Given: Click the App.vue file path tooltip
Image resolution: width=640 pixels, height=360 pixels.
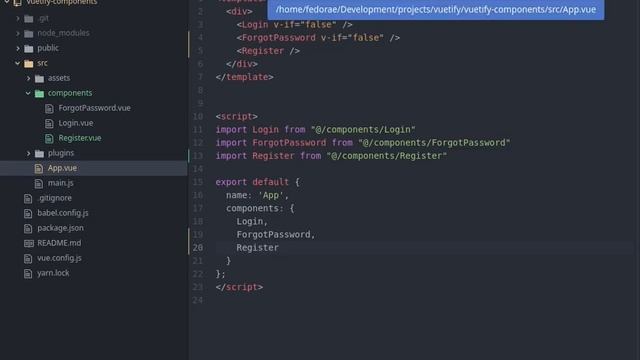Looking at the screenshot, I should pyautogui.click(x=436, y=9).
